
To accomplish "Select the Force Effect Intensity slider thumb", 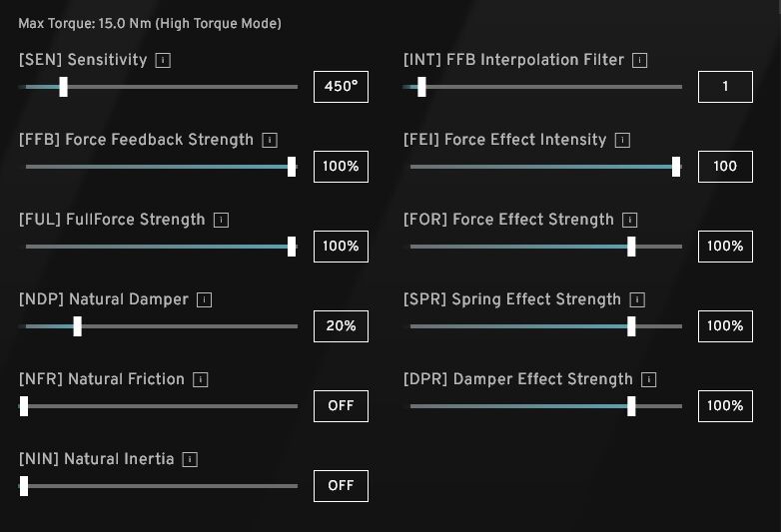I will coord(676,167).
